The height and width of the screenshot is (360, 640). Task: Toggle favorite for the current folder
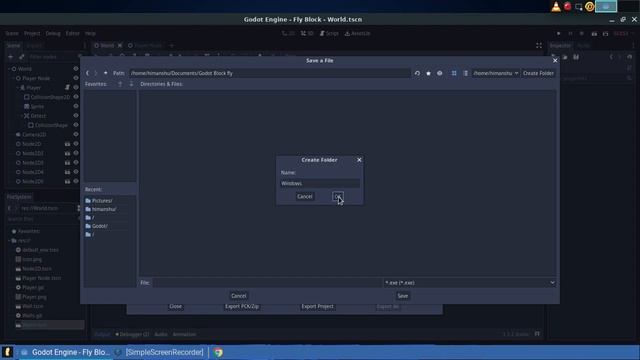pyautogui.click(x=428, y=73)
